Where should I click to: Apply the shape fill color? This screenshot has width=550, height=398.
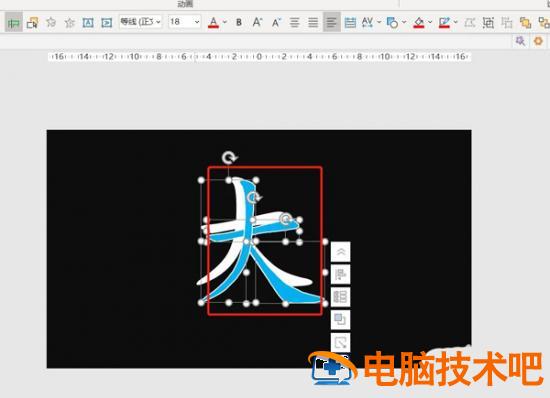tap(419, 23)
